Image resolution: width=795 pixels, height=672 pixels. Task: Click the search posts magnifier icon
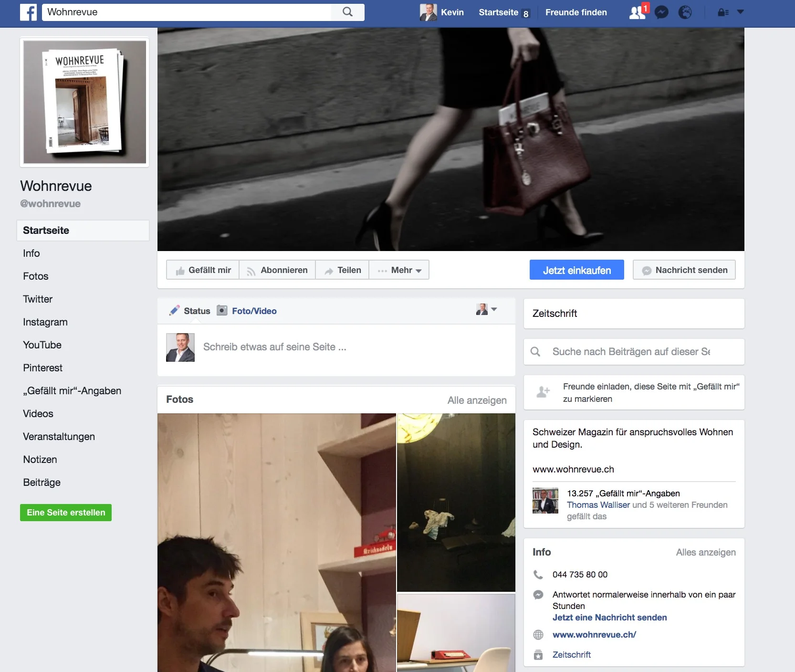coord(535,352)
